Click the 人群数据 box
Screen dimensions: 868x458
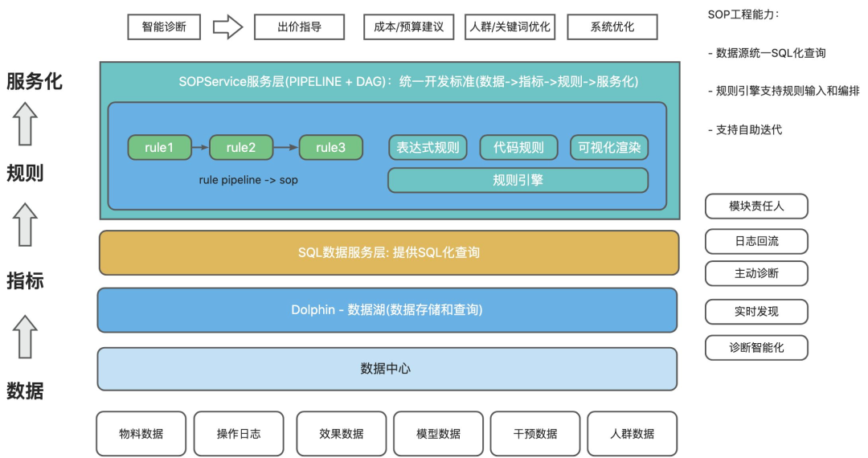coord(633,434)
